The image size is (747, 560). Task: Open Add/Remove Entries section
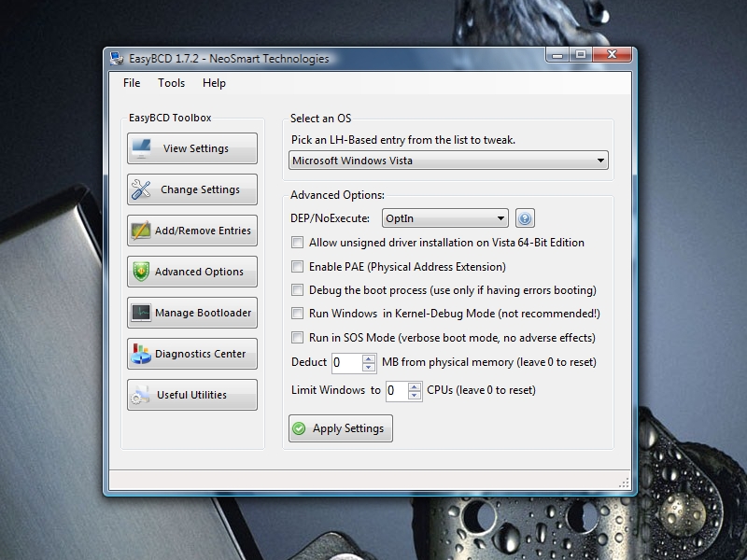click(192, 231)
